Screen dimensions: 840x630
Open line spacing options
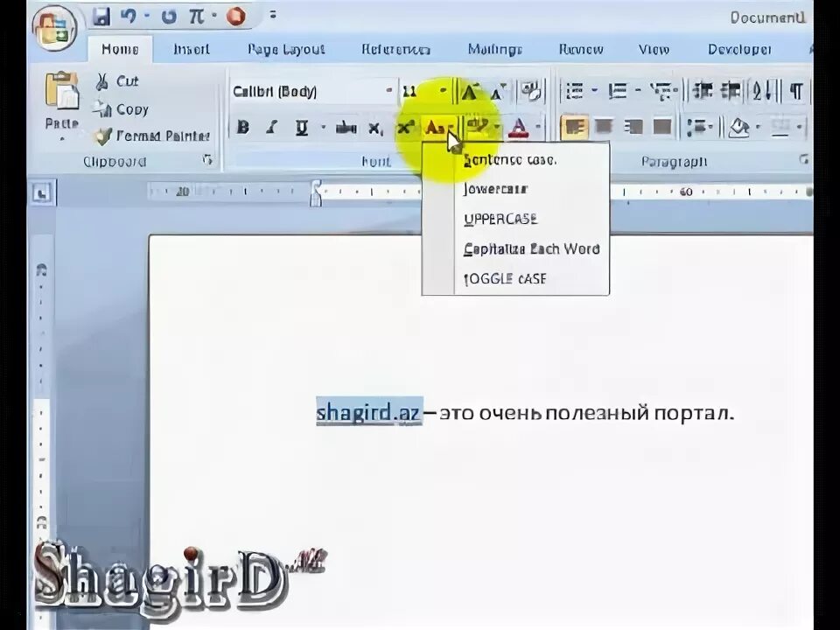700,128
